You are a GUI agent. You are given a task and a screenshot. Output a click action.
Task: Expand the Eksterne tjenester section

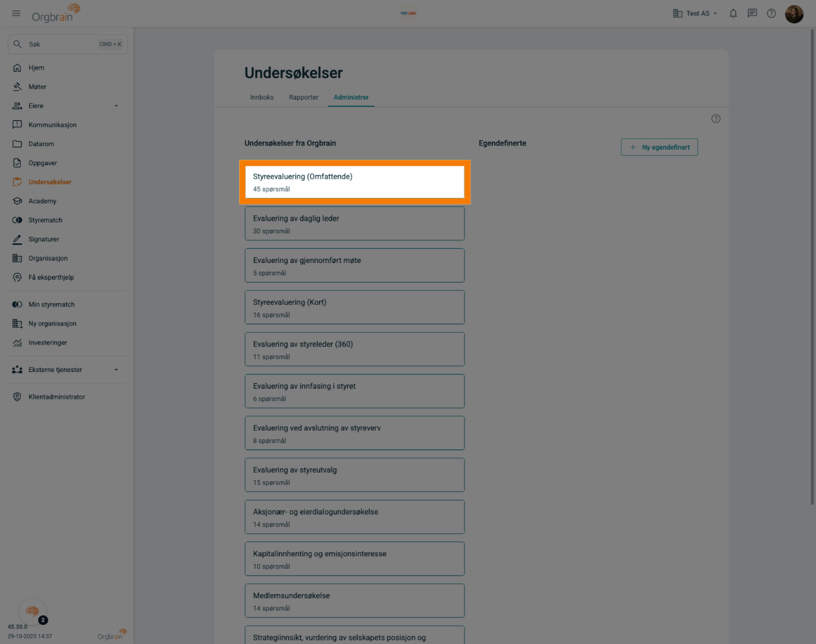click(116, 370)
